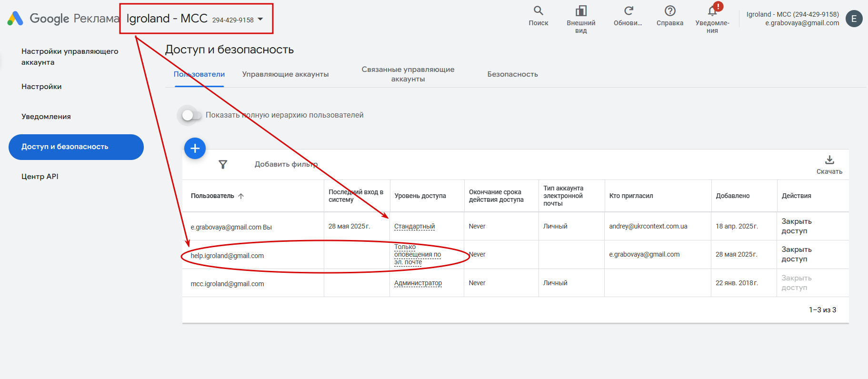Click the Действия column header

click(x=796, y=196)
